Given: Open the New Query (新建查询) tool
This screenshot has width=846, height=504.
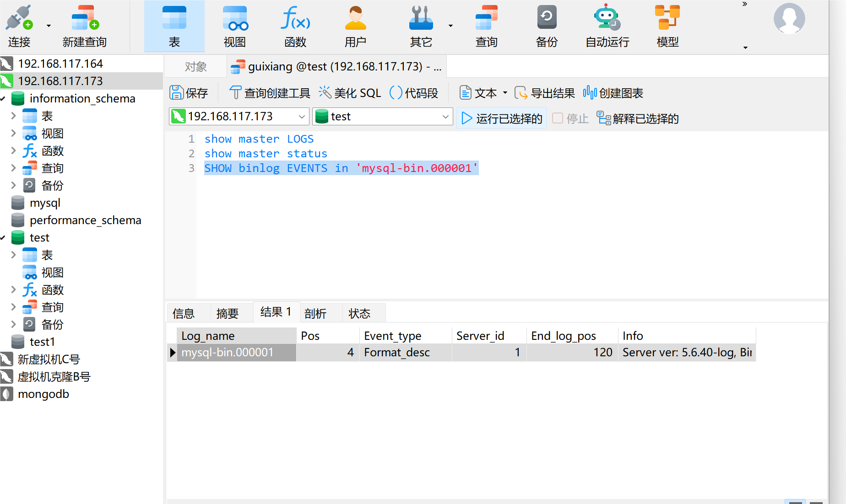Looking at the screenshot, I should [85, 26].
